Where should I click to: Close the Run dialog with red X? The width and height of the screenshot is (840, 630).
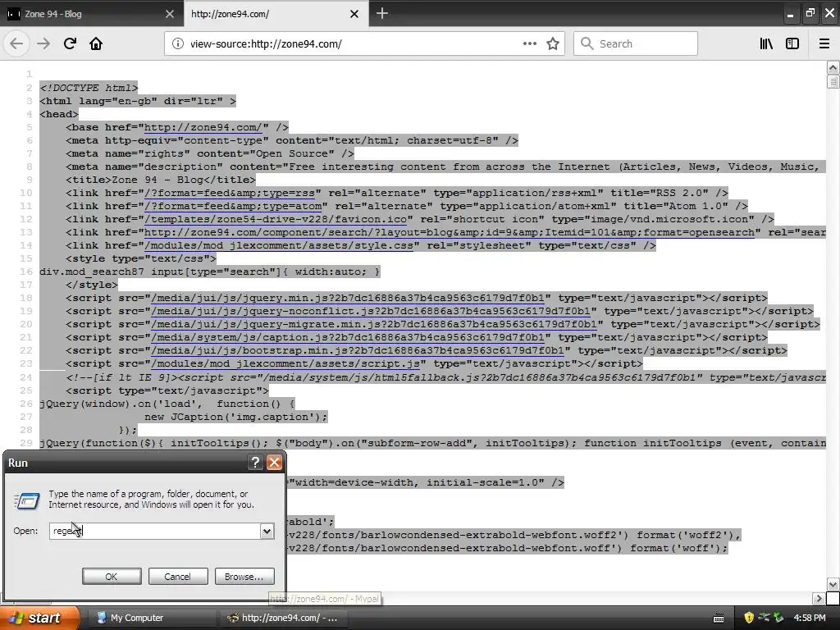(x=274, y=463)
